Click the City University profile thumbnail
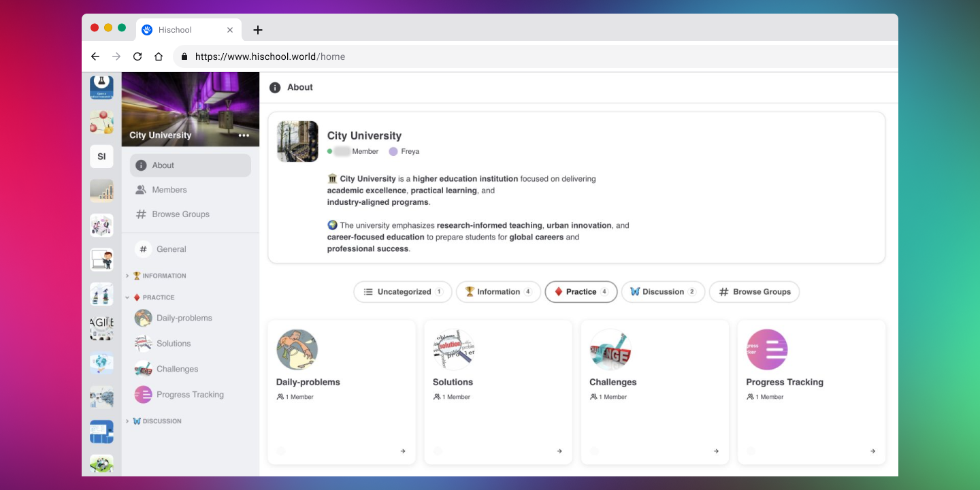 click(x=297, y=142)
